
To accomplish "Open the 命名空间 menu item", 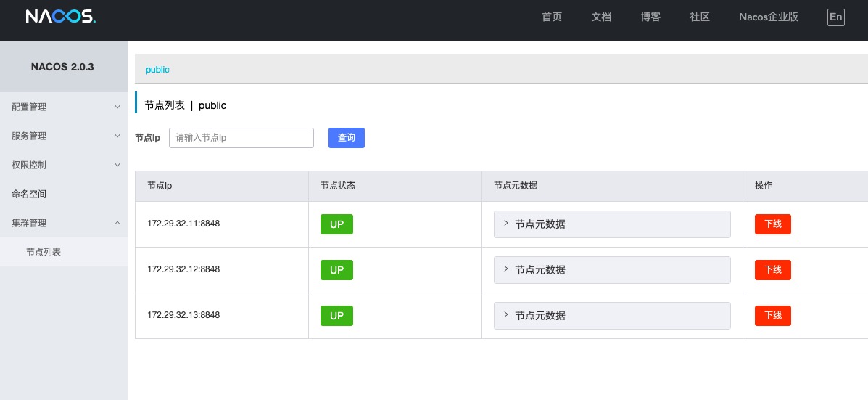I will click(29, 194).
